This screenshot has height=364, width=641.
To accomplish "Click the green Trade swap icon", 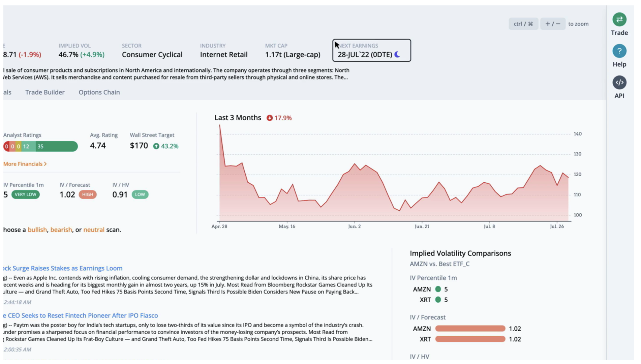I will (619, 20).
